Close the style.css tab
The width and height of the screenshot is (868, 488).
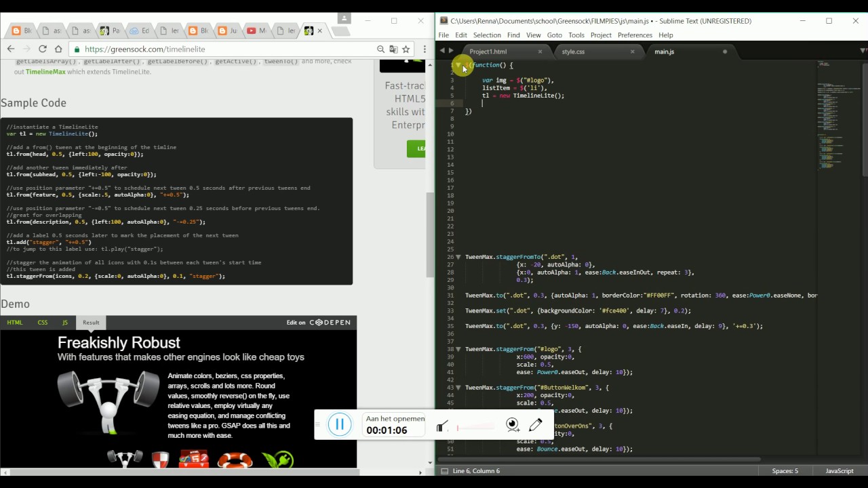click(x=633, y=52)
